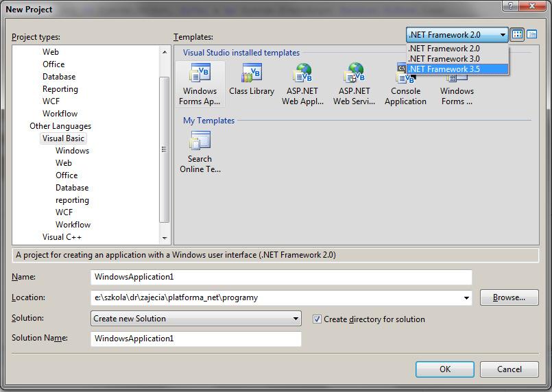Select Windows under Visual Basic
The height and width of the screenshot is (392, 552).
[x=72, y=151]
